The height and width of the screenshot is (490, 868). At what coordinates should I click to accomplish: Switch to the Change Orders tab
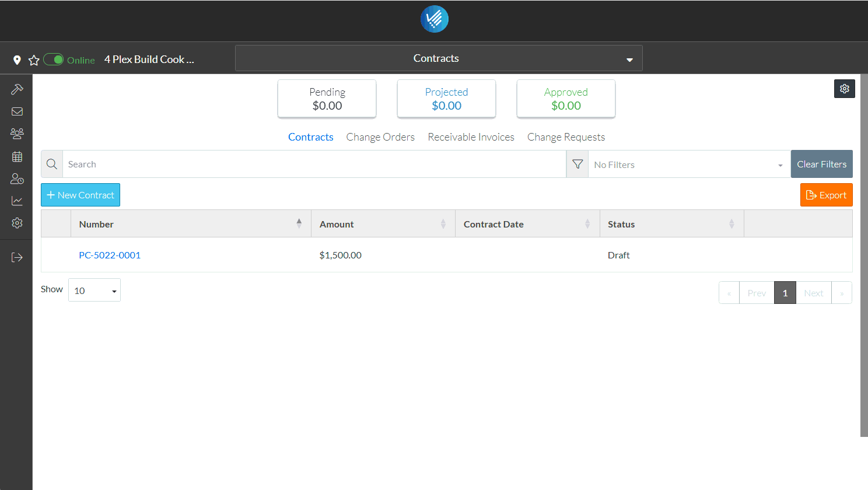380,137
